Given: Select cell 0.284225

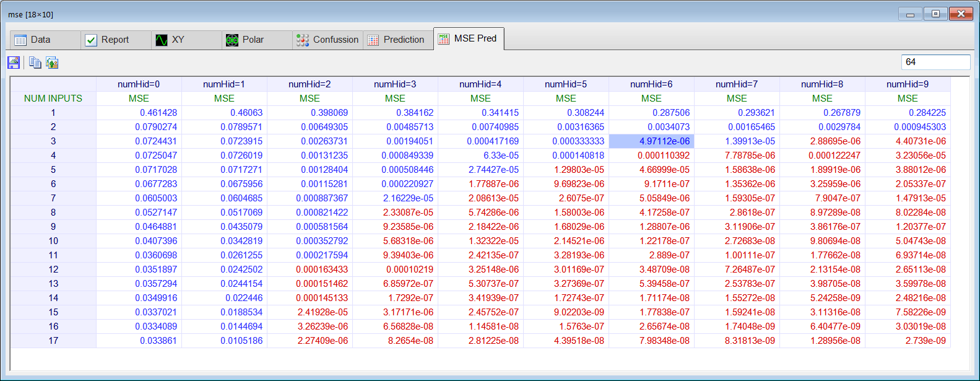Looking at the screenshot, I should coord(908,113).
